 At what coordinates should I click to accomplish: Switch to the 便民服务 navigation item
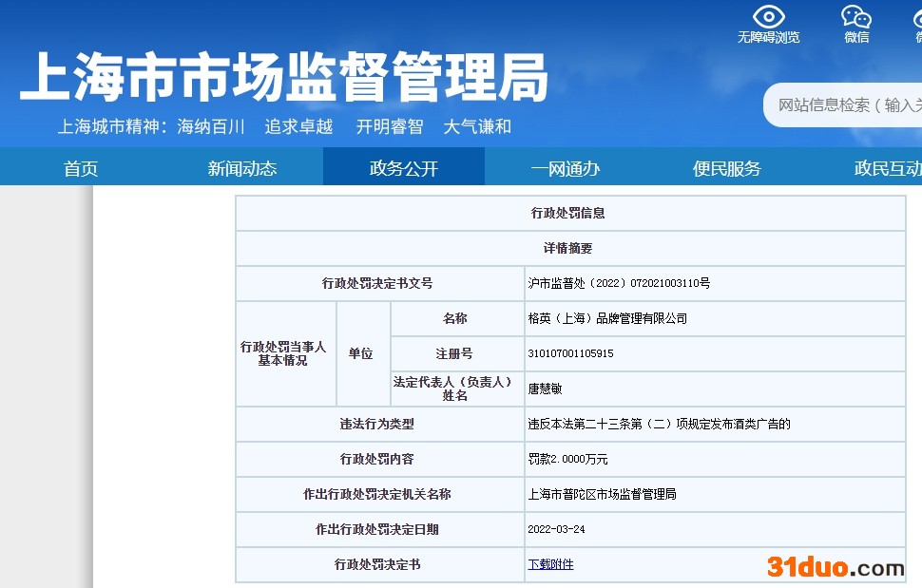pyautogui.click(x=727, y=168)
